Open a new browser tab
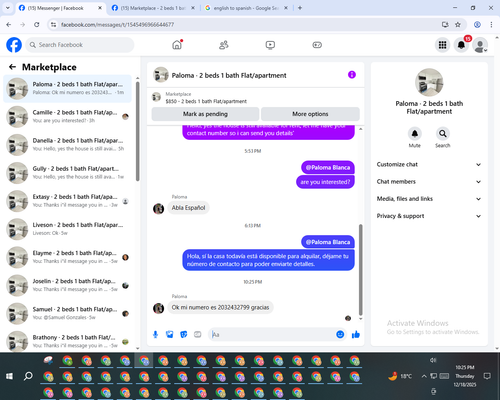This screenshot has height=400, width=500. 300,8
